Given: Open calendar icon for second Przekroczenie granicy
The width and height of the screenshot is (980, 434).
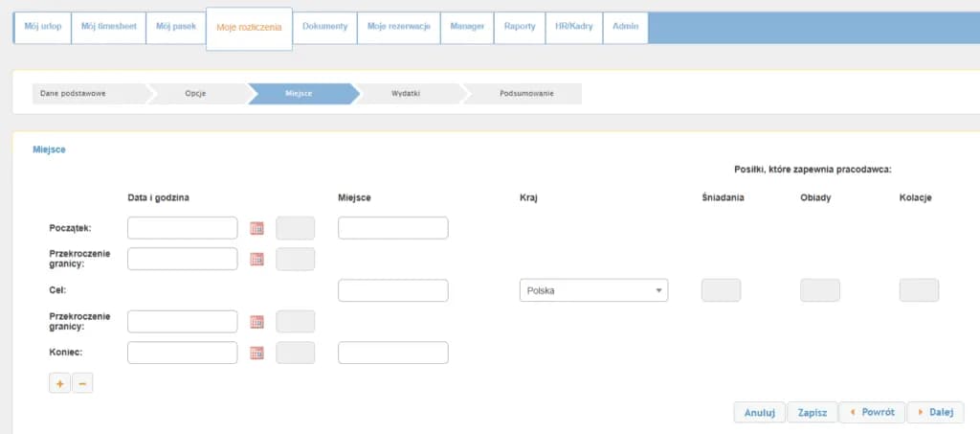Looking at the screenshot, I should pos(256,322).
